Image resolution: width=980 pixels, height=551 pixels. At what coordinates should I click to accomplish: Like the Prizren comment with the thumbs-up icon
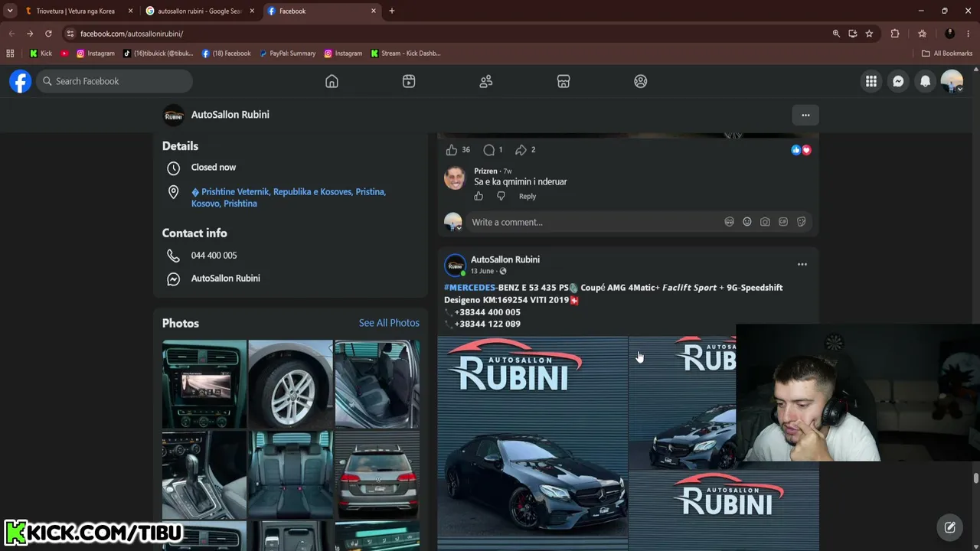(479, 197)
